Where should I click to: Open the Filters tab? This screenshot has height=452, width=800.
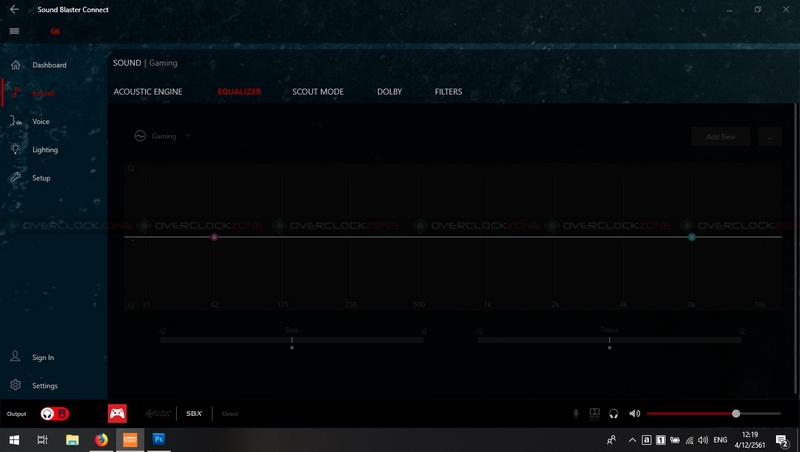(x=448, y=92)
